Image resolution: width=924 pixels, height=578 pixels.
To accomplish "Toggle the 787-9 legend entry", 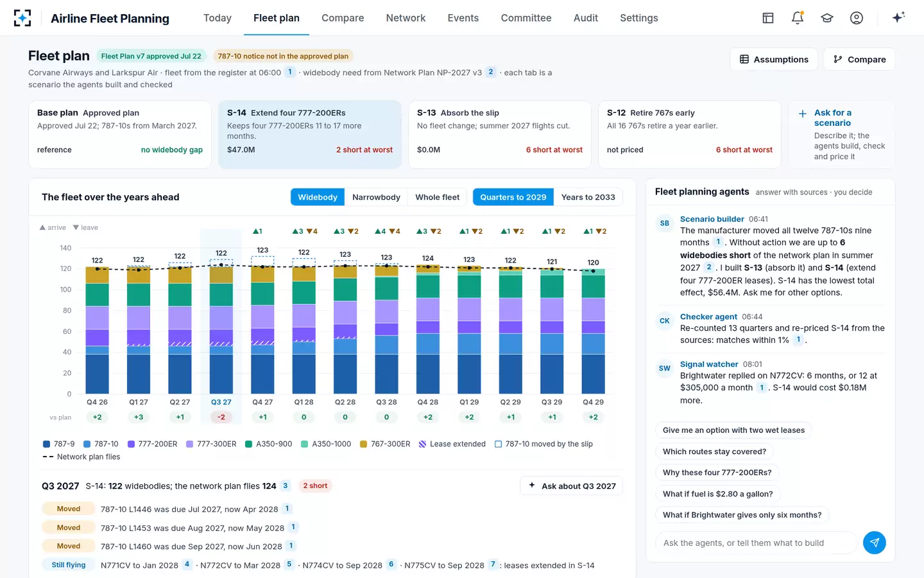I will (x=58, y=444).
